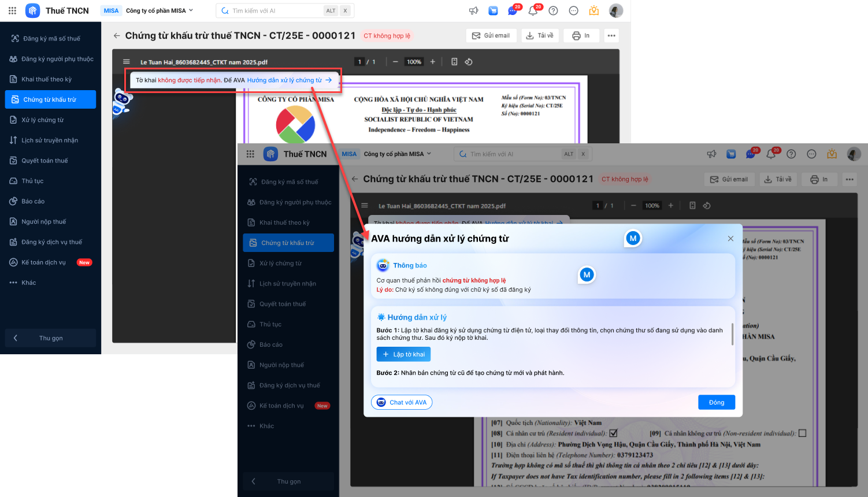Expand the Công ty cổ phần MISA dropdown in front window
Viewport: 868px width, 497px height.
coord(398,154)
